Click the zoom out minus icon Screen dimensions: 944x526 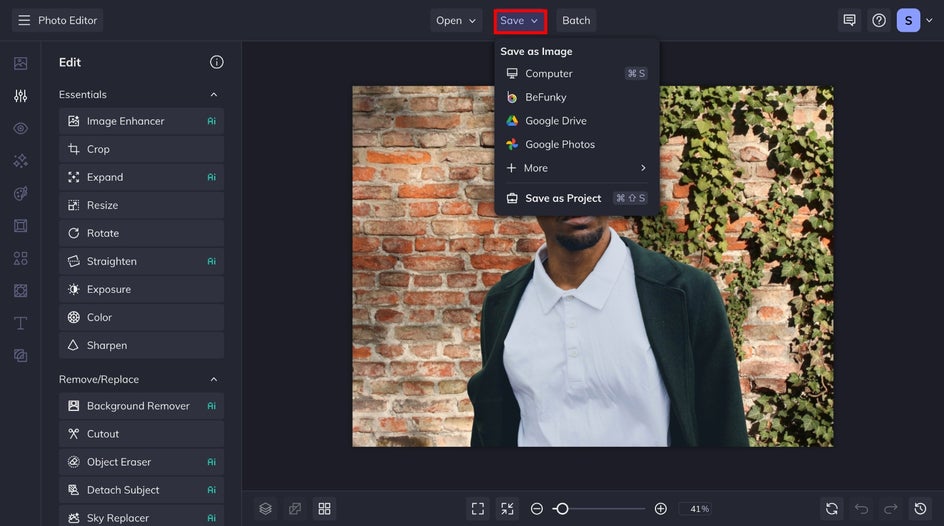pyautogui.click(x=537, y=509)
